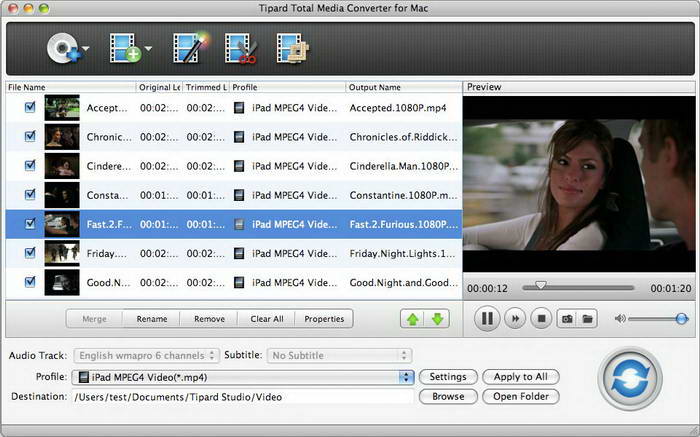Click the Rename button

pyautogui.click(x=152, y=319)
